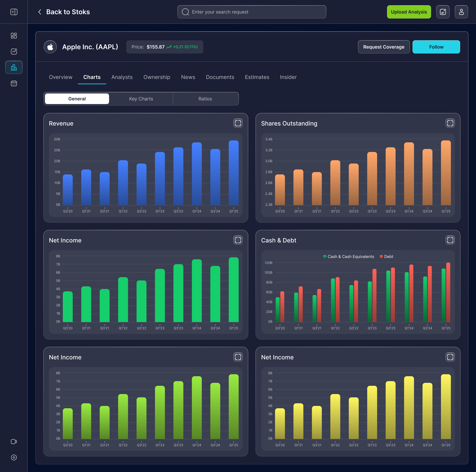Click the Follow button

pyautogui.click(x=436, y=47)
